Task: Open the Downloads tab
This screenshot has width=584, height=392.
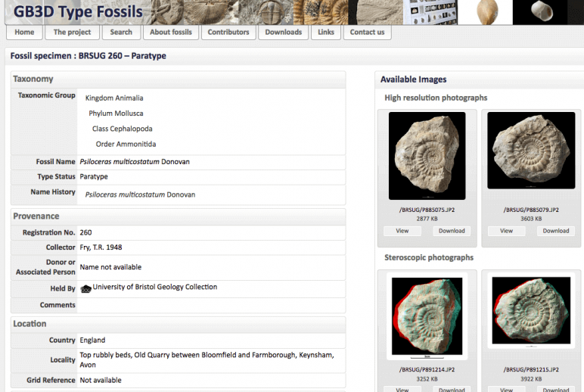Action: click(x=284, y=32)
